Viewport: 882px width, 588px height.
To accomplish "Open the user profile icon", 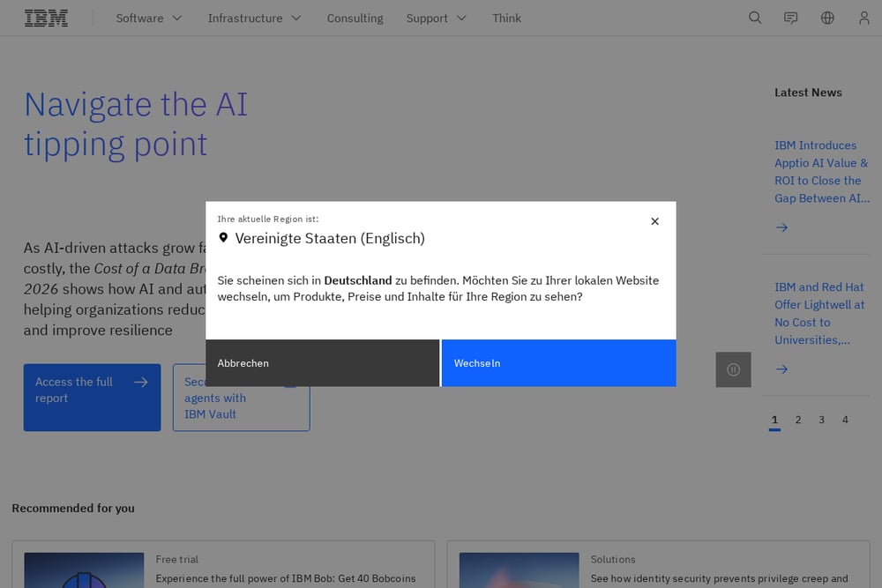I will (x=864, y=18).
